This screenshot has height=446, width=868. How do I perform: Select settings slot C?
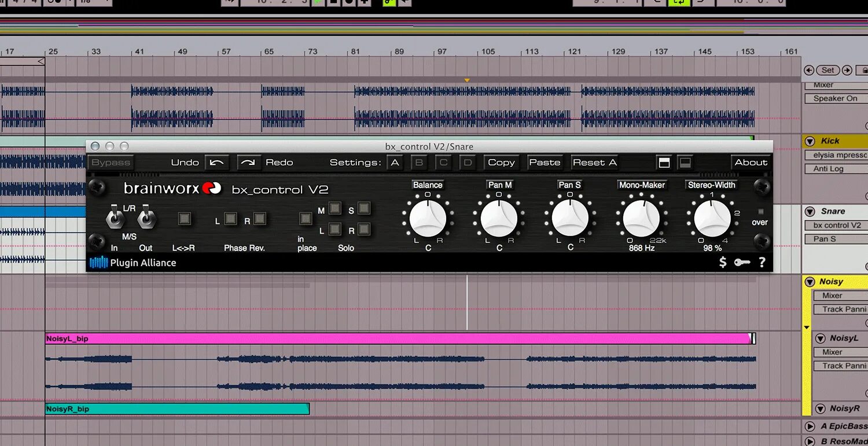pos(443,163)
